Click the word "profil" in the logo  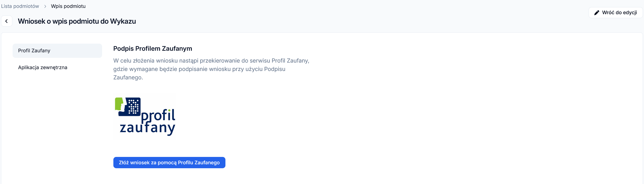click(158, 116)
